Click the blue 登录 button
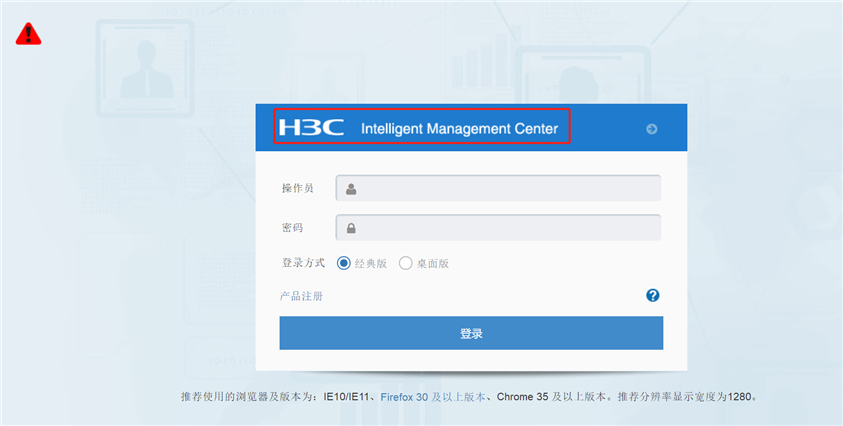Screen dimensions: 843x426 [x=471, y=333]
